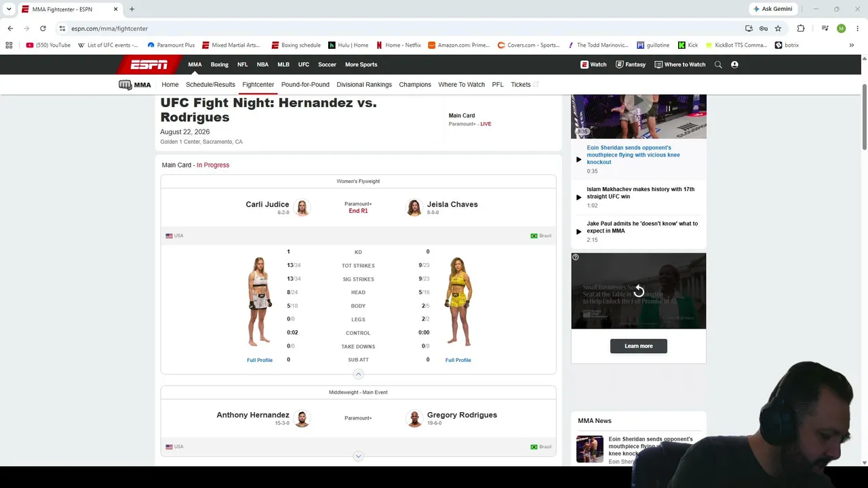
Task: Open the Hulu | Home bookmark
Action: click(x=348, y=45)
